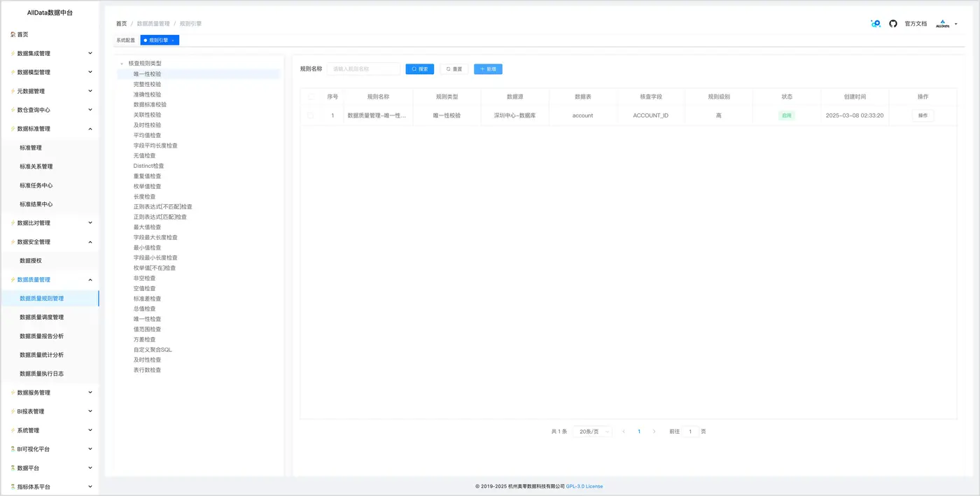The width and height of the screenshot is (980, 496).
Task: Click the lightning icon for BI报表管理
Action: pos(13,411)
